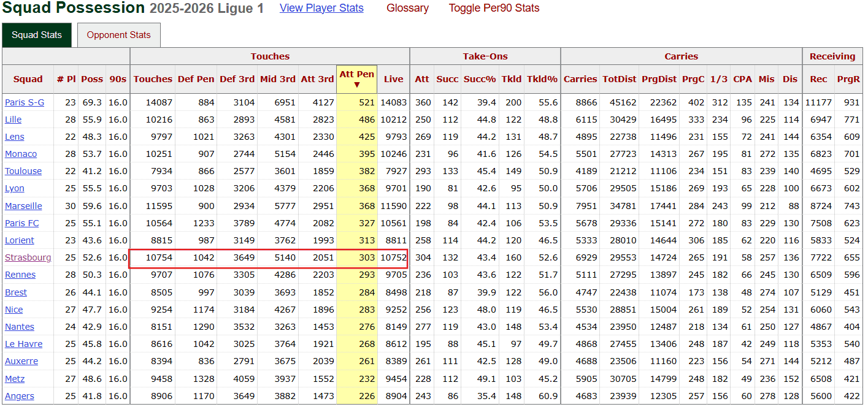Go to the Angers squad page
This screenshot has width=868, height=415.
20,396
